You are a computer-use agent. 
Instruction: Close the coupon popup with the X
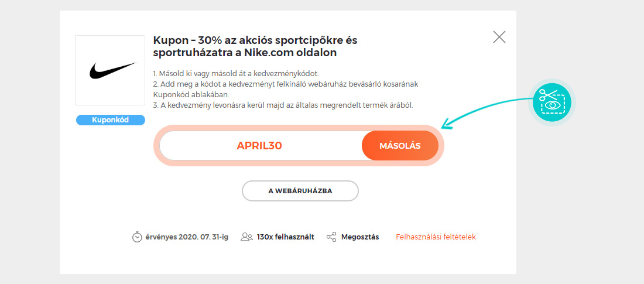[499, 37]
